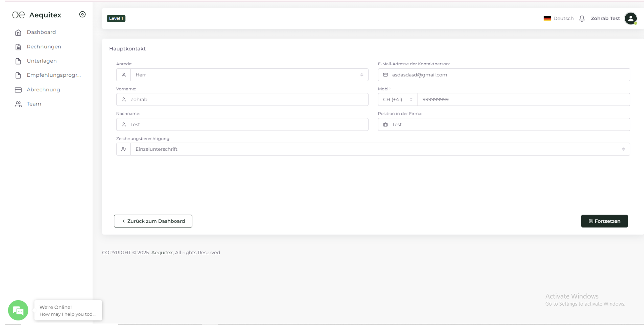This screenshot has width=644, height=326.
Task: Click the Aequitex logo icon
Action: (18, 15)
